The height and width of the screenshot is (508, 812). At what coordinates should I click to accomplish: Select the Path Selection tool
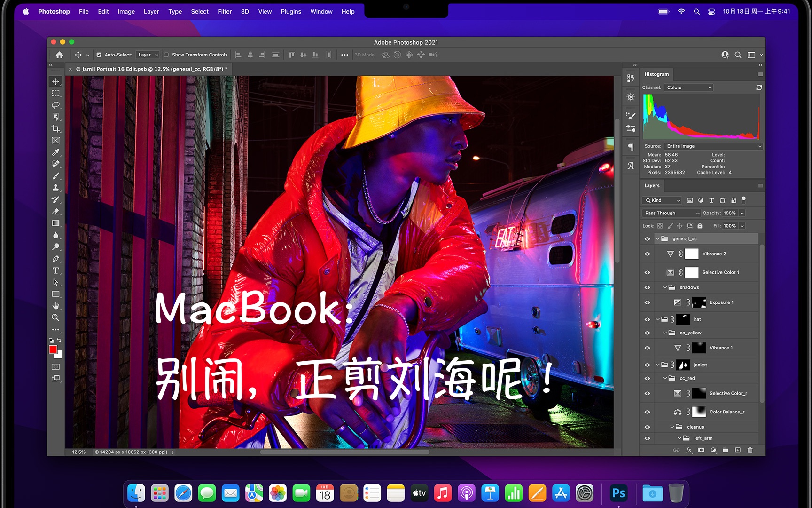pos(55,282)
